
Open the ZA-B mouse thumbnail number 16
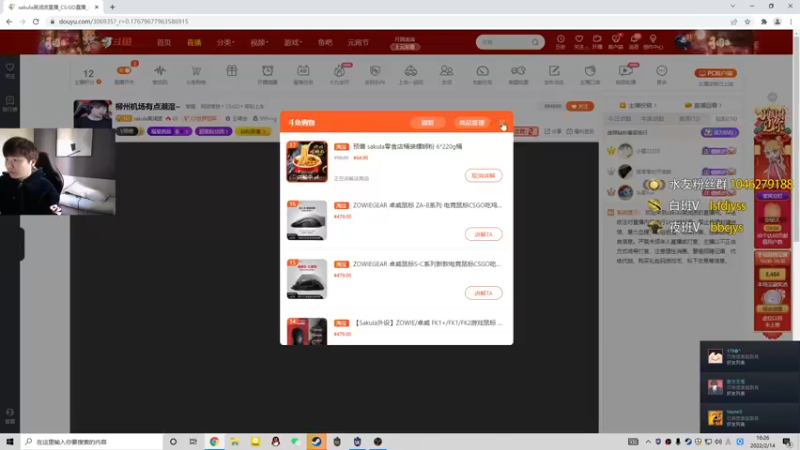coord(307,220)
